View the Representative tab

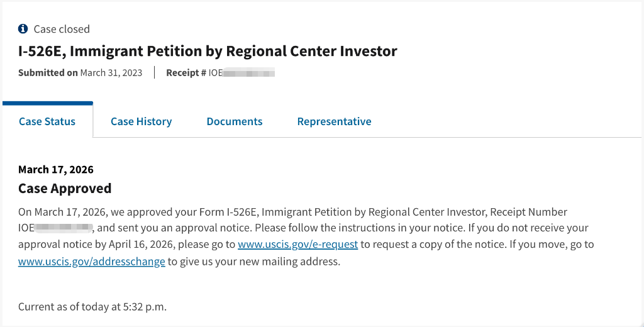click(x=334, y=121)
